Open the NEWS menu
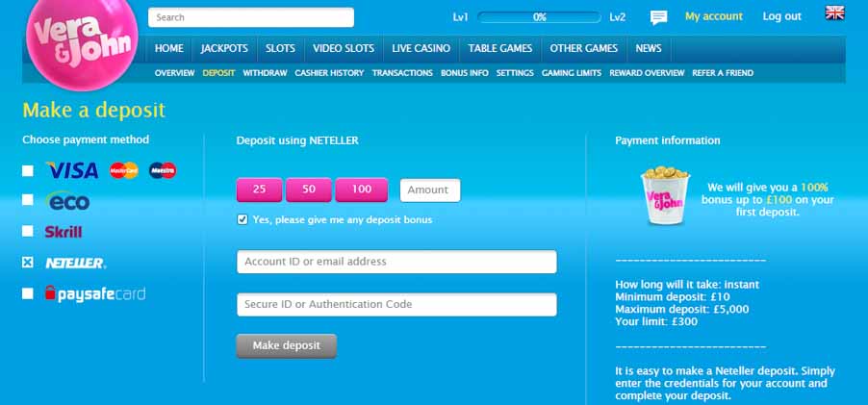The image size is (868, 405). click(649, 49)
